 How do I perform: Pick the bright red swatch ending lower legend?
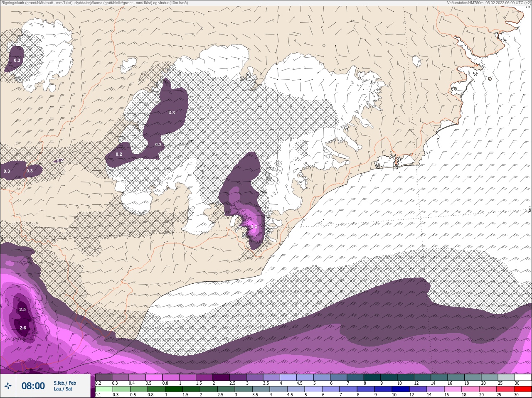[x=522, y=389]
